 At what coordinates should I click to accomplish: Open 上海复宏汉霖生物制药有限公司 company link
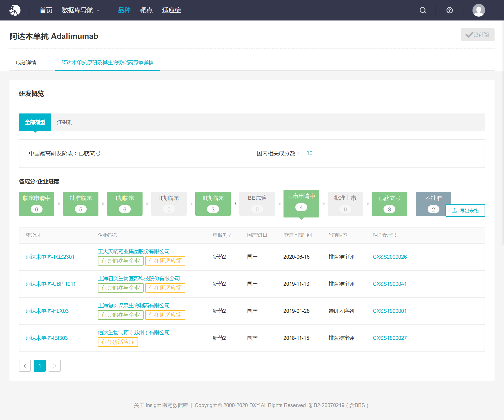134,305
